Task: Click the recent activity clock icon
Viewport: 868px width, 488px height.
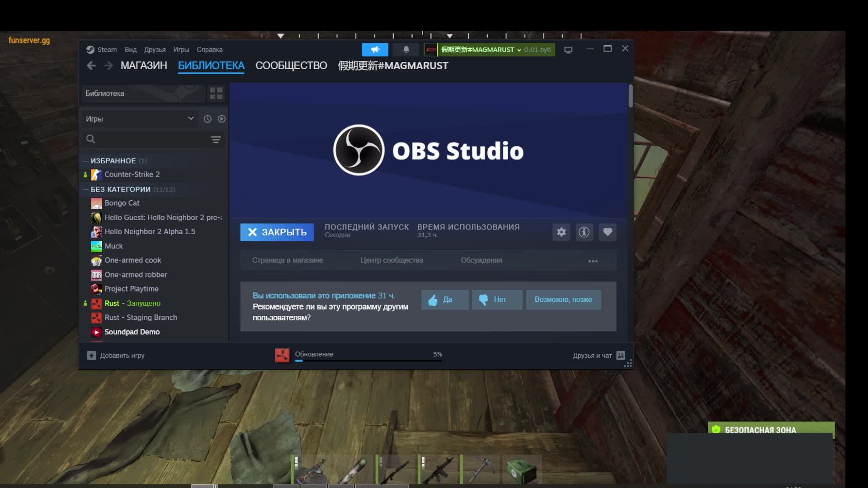Action: coord(208,119)
